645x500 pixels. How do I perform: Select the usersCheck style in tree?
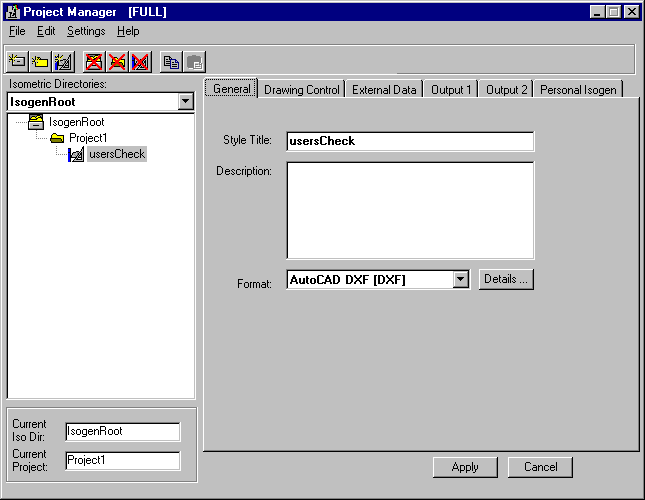coord(116,154)
